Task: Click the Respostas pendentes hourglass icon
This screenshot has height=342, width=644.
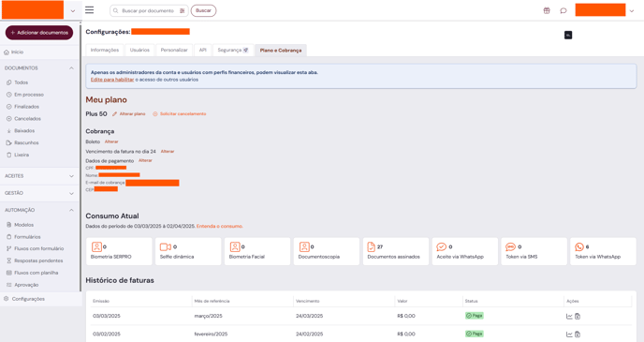Action: point(9,260)
